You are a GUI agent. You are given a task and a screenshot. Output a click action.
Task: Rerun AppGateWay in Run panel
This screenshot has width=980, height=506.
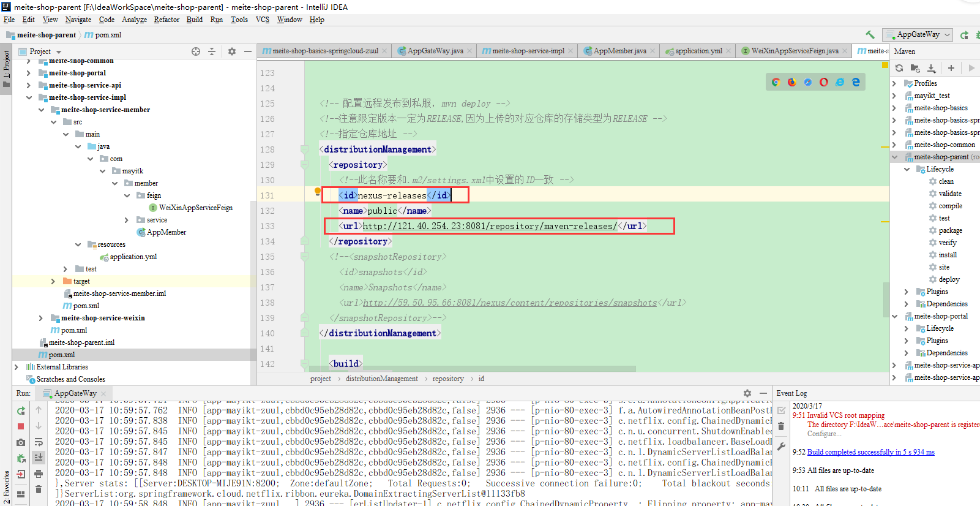click(x=21, y=410)
